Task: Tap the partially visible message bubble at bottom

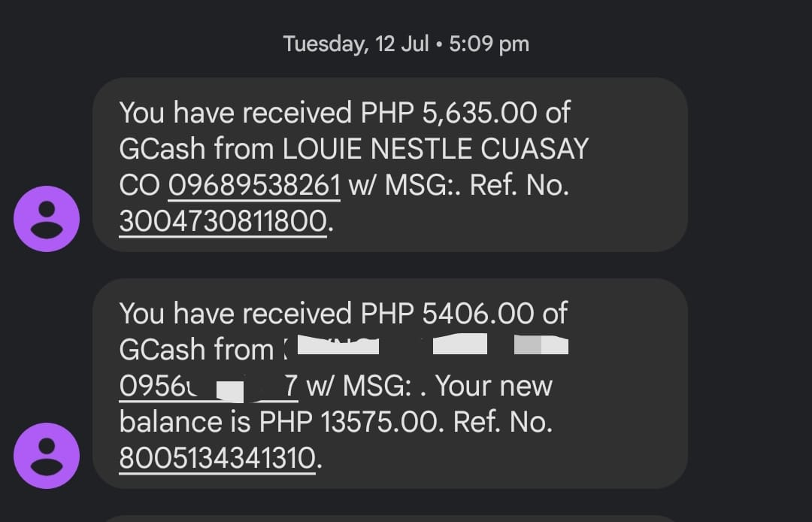Action: [x=389, y=518]
